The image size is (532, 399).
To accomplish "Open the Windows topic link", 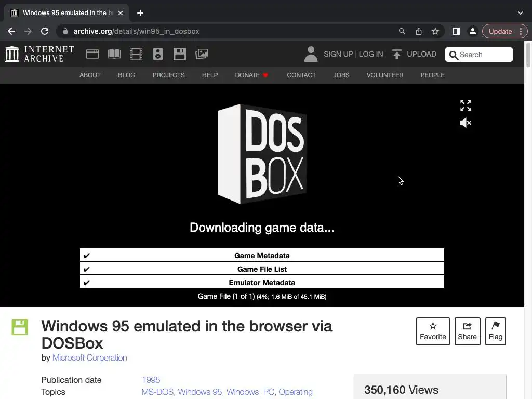I will point(243,392).
